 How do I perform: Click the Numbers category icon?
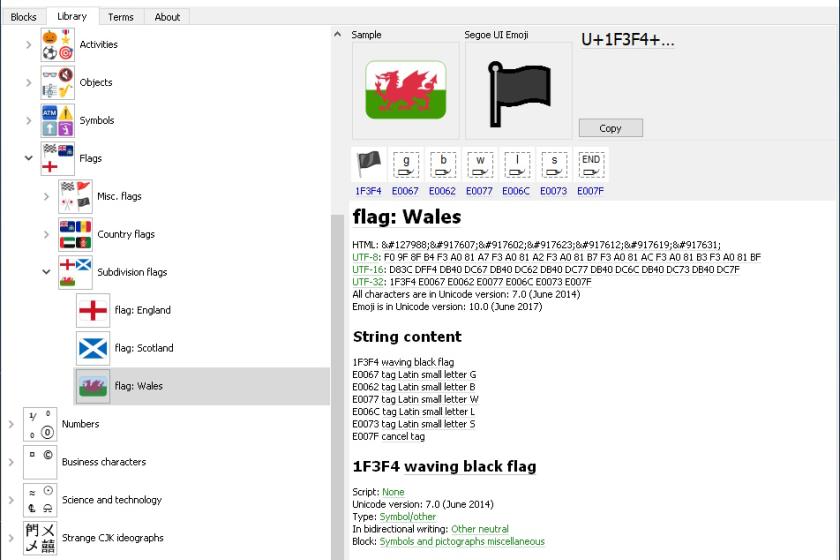tap(40, 424)
